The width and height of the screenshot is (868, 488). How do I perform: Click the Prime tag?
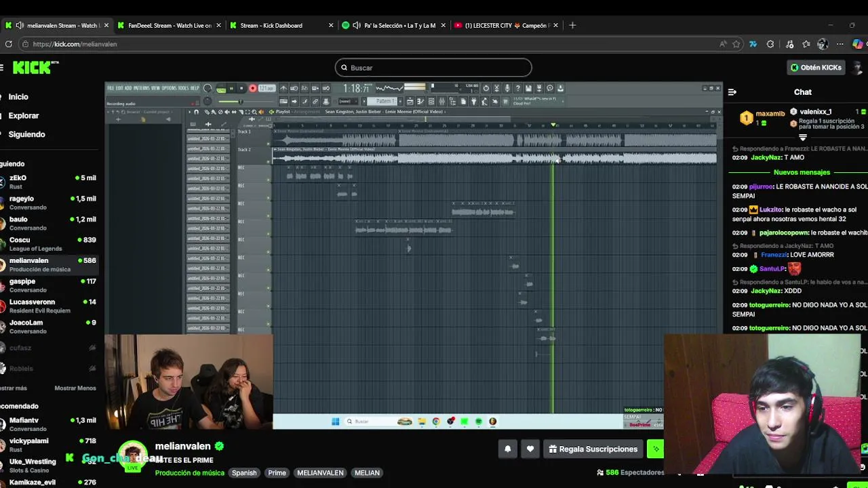coord(277,473)
